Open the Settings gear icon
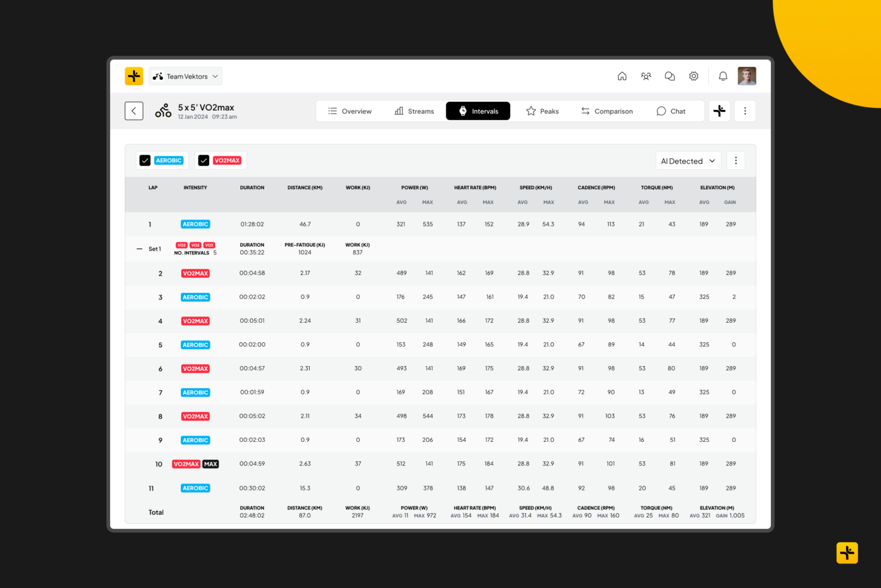 point(693,76)
